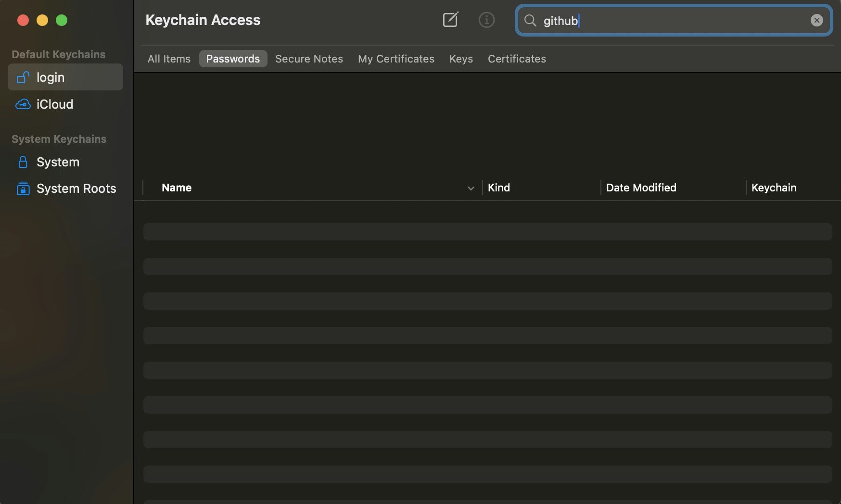Click the compose new keychain item icon
Image resolution: width=841 pixels, height=504 pixels.
[x=450, y=20]
